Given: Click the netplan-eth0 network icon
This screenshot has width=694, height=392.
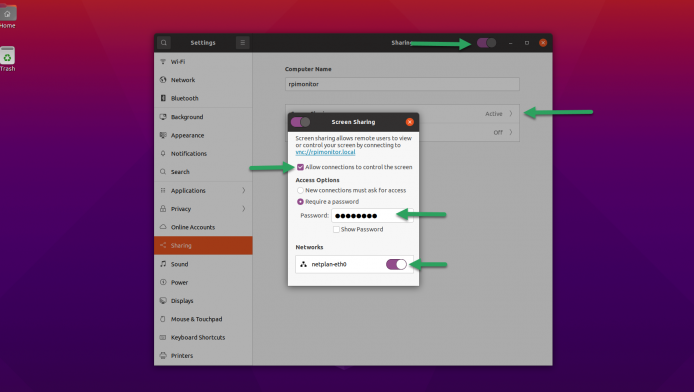Looking at the screenshot, I should tap(303, 264).
